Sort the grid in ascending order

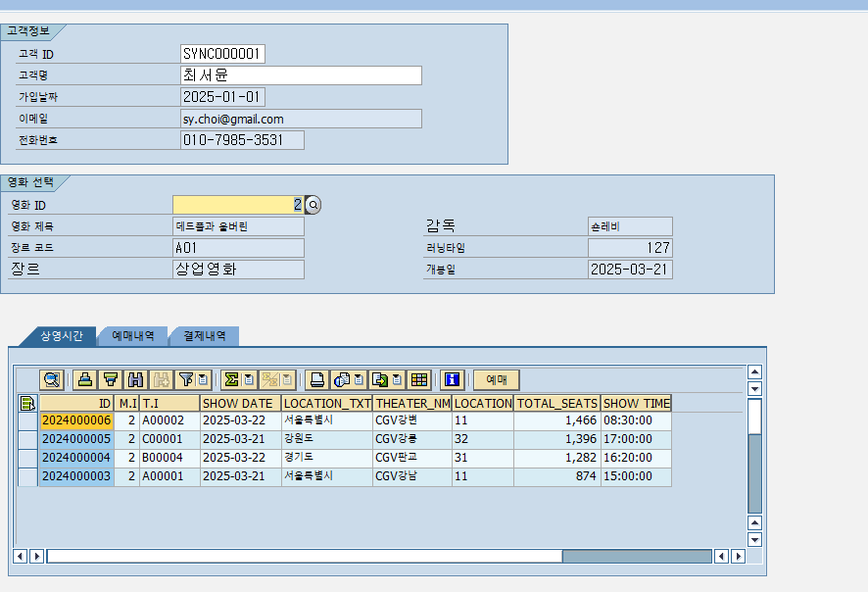tap(84, 380)
